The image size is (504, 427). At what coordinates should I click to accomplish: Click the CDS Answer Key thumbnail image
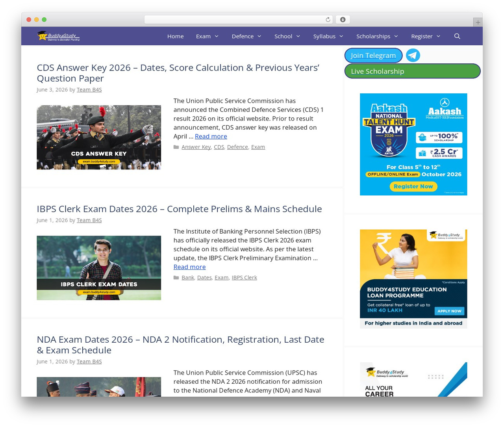coord(99,137)
